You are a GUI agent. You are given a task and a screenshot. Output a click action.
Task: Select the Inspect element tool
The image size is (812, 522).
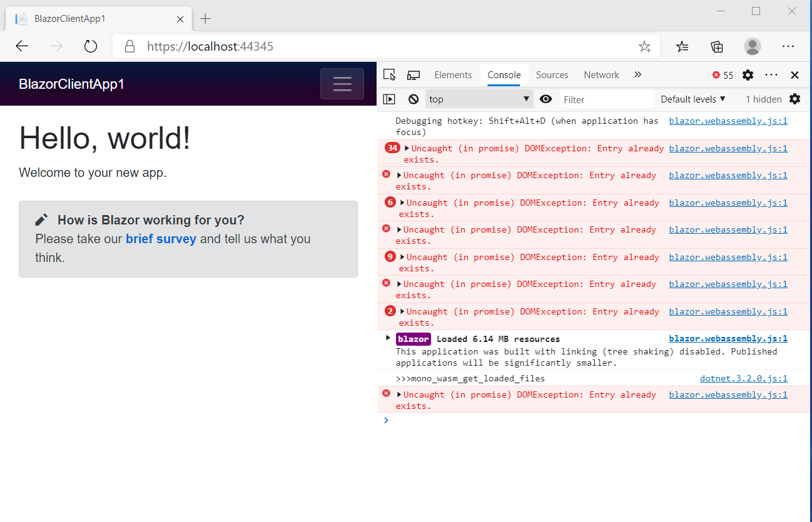389,74
